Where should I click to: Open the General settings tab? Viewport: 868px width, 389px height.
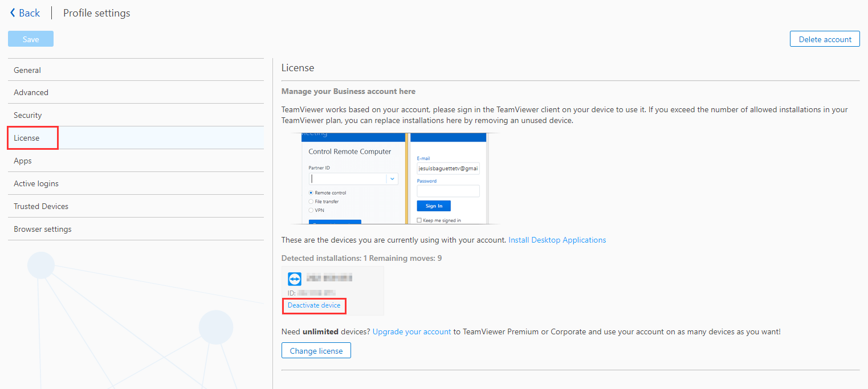pyautogui.click(x=136, y=70)
